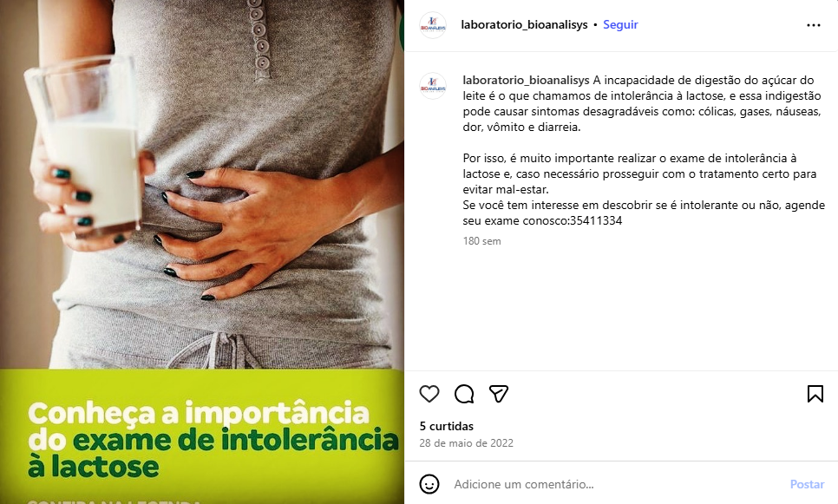Click the Bioanalisys profile avatar in header

pyautogui.click(x=433, y=25)
